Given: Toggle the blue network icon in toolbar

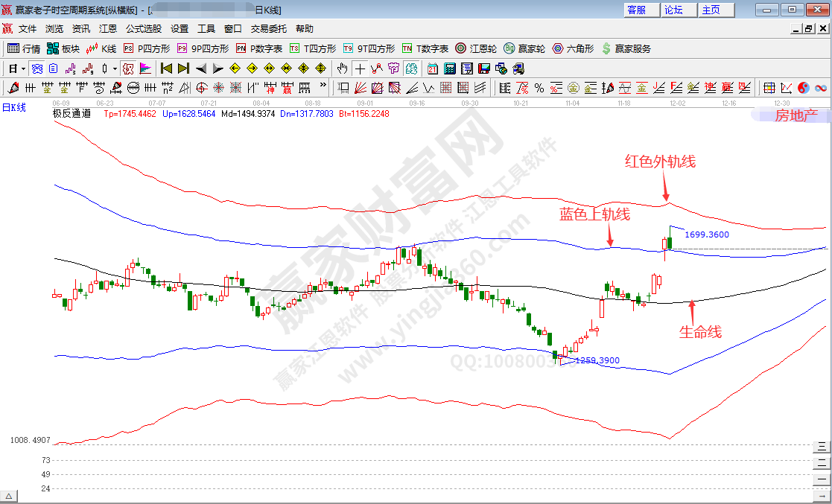Looking at the screenshot, I should (x=36, y=68).
